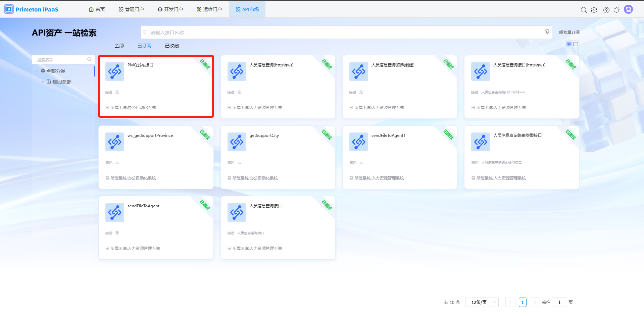
Task: Click the getSupportCity API icon
Action: 237,142
